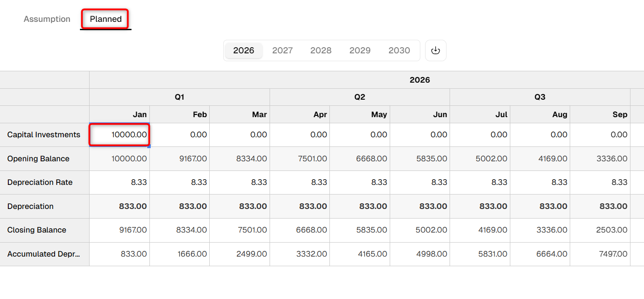Switch to year 2029

[x=360, y=51]
